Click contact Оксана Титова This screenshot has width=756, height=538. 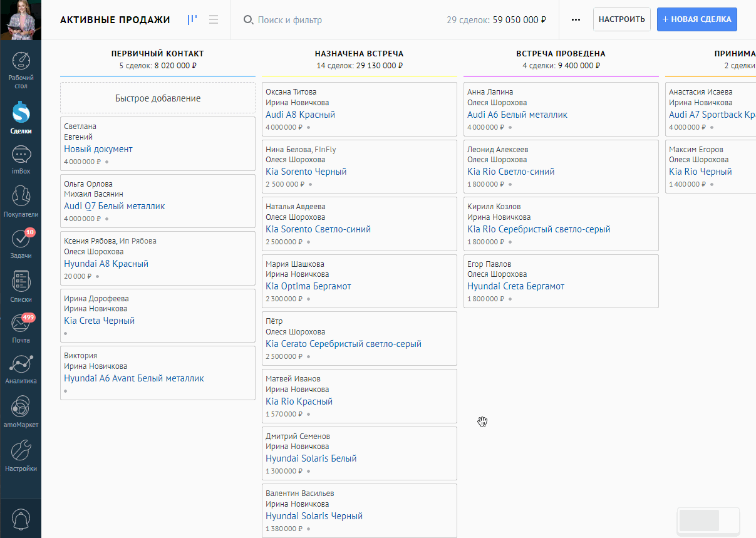(291, 92)
